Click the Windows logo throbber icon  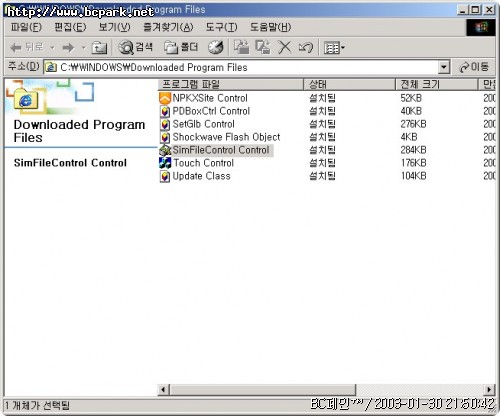tap(481, 27)
